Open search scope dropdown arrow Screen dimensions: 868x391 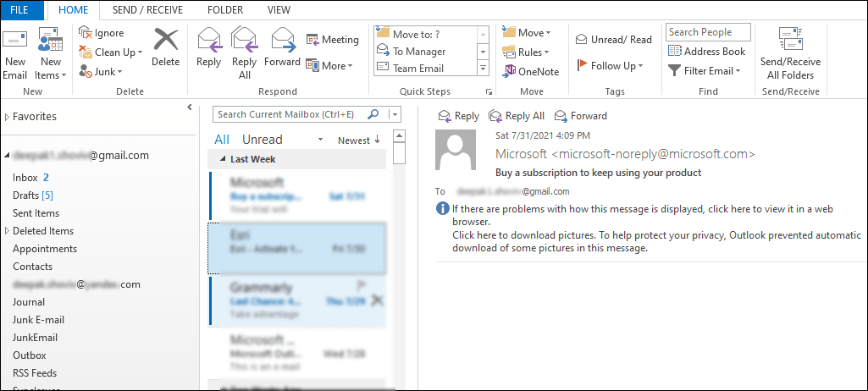(x=394, y=114)
